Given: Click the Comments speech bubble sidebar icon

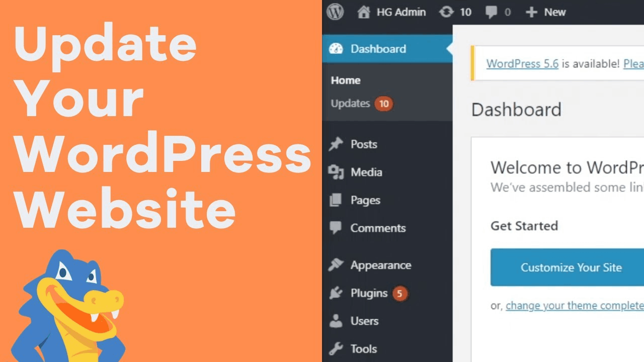Looking at the screenshot, I should [x=336, y=228].
